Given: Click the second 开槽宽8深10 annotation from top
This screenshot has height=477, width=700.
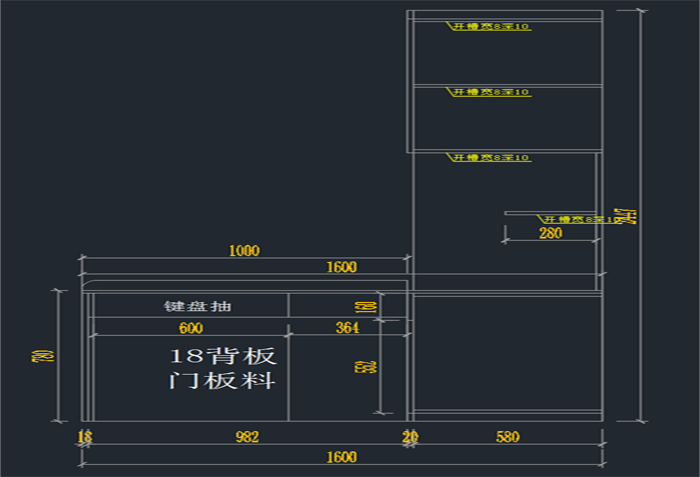Looking at the screenshot, I should [x=490, y=92].
